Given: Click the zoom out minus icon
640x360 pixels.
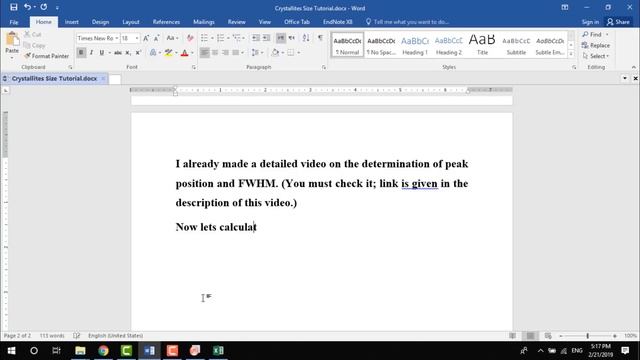Looking at the screenshot, I should click(x=561, y=336).
